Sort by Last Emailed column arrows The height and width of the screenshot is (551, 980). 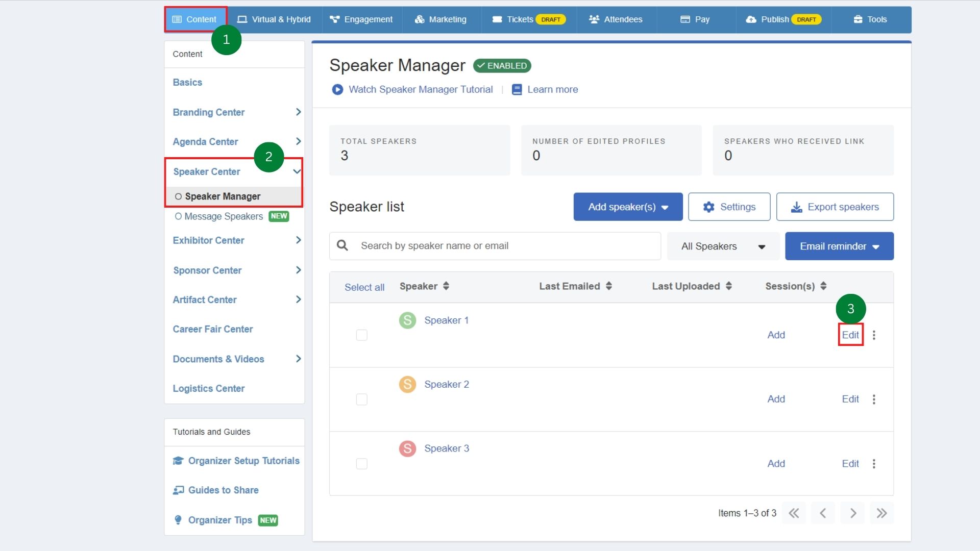coord(608,286)
